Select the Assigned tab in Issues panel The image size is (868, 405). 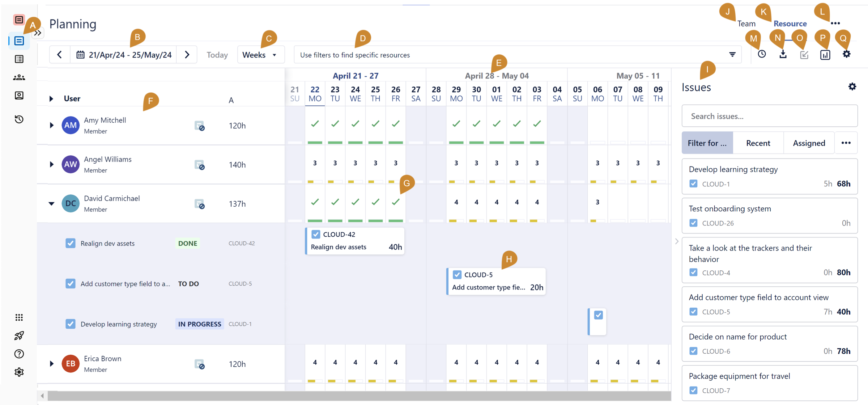coord(809,143)
